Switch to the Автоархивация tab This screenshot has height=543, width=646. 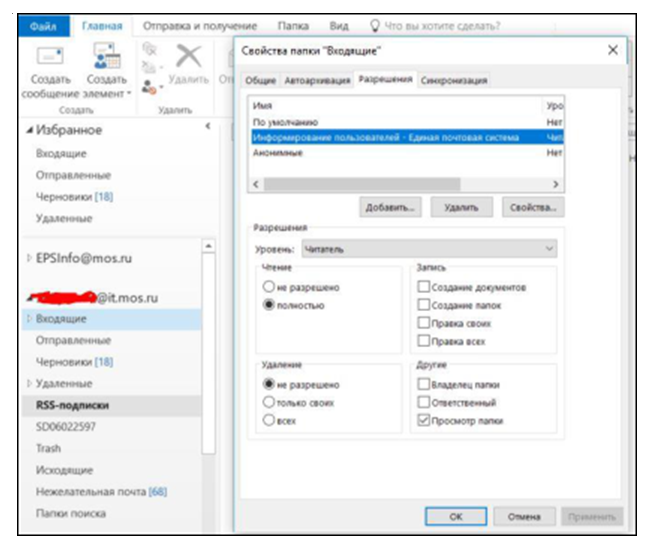[317, 80]
